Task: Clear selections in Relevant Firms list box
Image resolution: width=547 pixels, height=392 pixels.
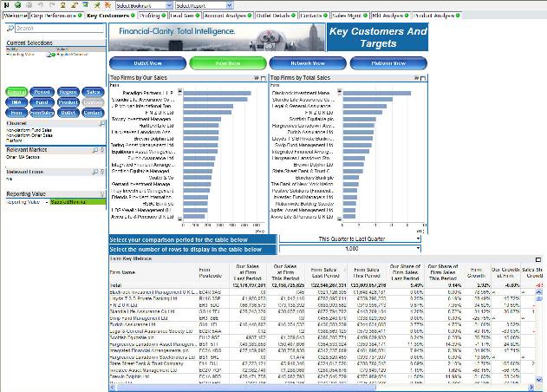Action: click(x=102, y=172)
